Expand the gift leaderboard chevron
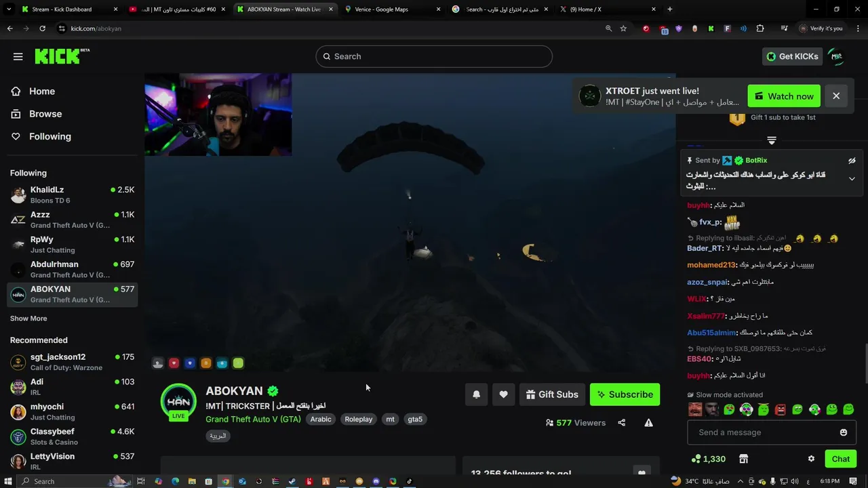This screenshot has height=488, width=868. pos(772,140)
